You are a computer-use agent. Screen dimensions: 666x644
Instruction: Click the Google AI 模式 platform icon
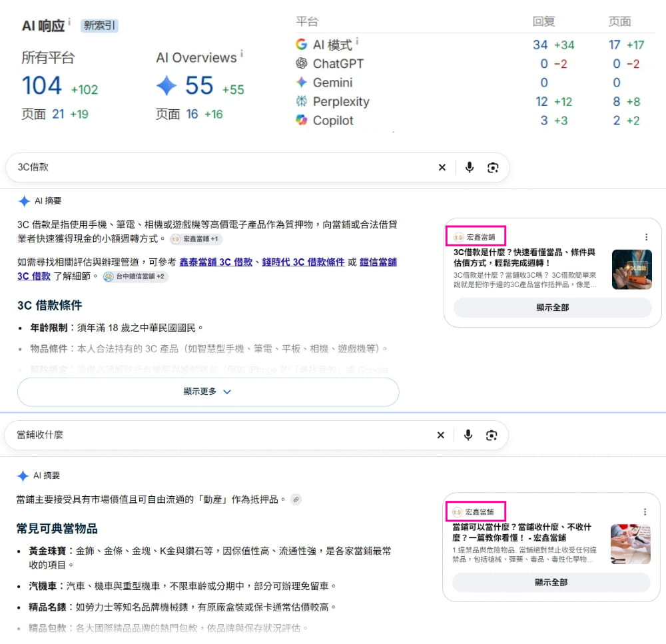click(302, 44)
